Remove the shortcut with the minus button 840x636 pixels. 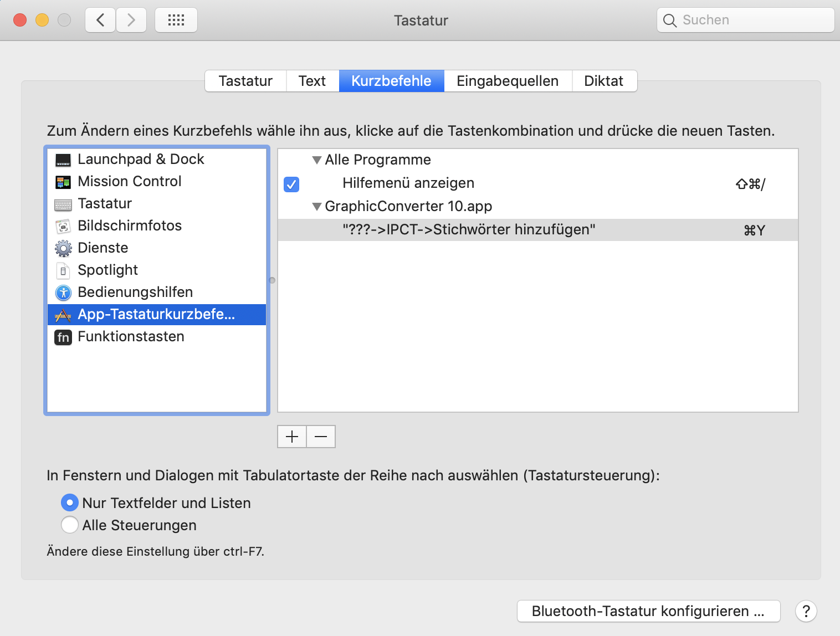[321, 437]
